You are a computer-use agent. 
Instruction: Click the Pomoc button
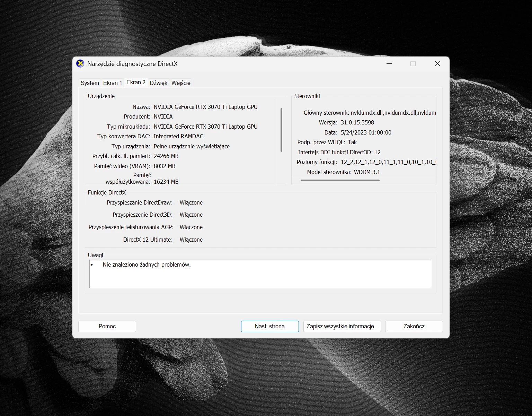tap(107, 326)
